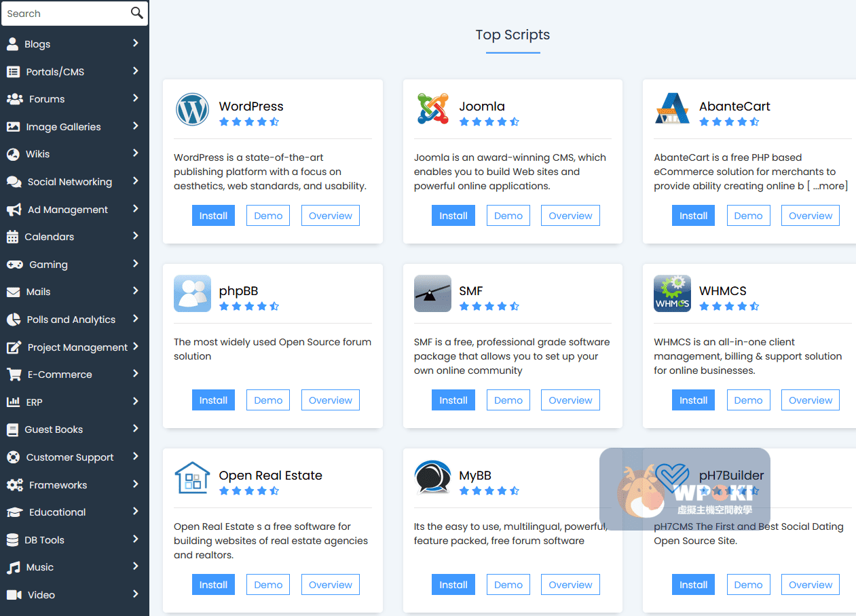856x616 pixels.
Task: Click the SMF logo icon
Action: [x=432, y=294]
